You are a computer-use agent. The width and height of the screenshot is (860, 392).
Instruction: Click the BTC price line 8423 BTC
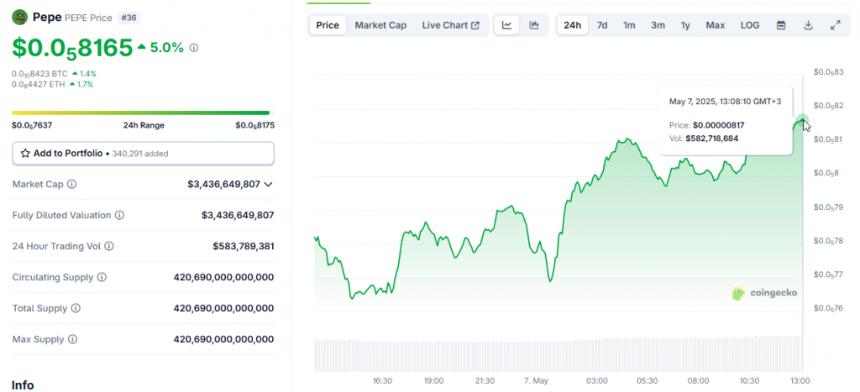(39, 73)
